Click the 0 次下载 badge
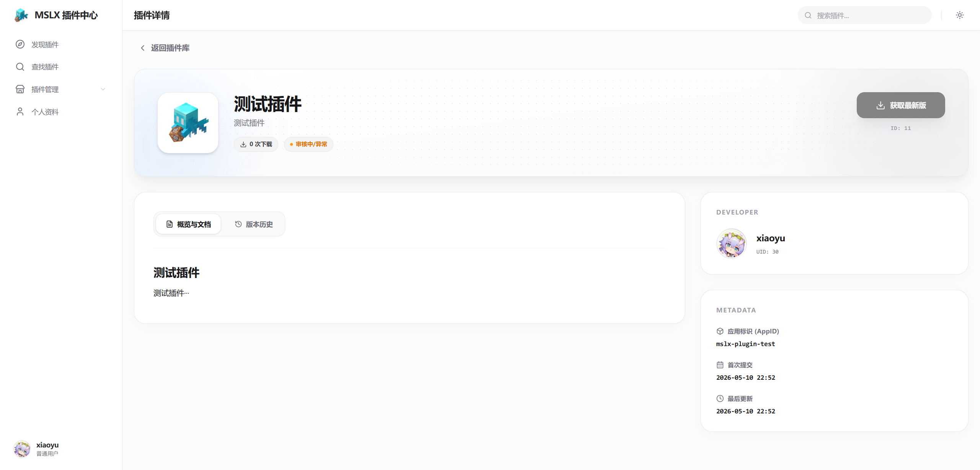This screenshot has height=470, width=980. click(x=256, y=144)
